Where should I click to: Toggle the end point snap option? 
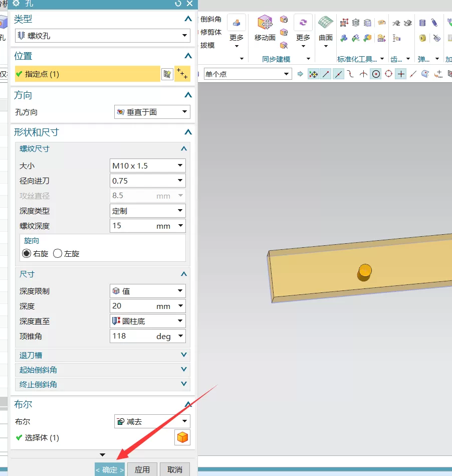(326, 74)
